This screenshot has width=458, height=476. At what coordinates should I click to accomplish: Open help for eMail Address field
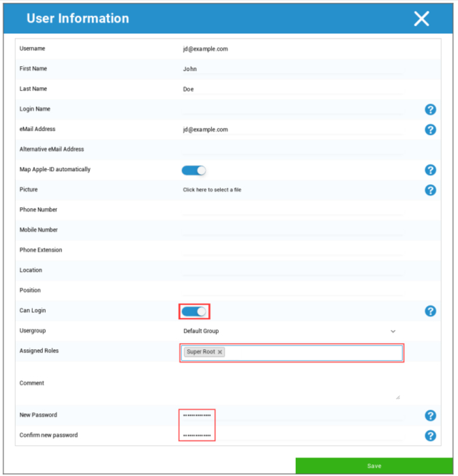(x=430, y=130)
